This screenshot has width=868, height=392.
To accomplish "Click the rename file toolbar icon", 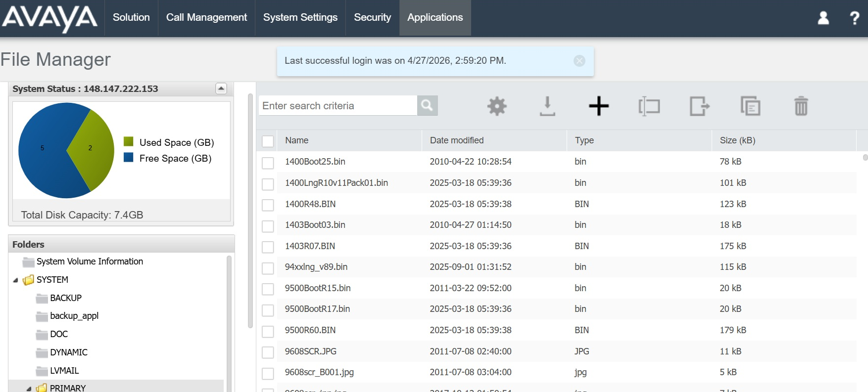I will tap(649, 106).
